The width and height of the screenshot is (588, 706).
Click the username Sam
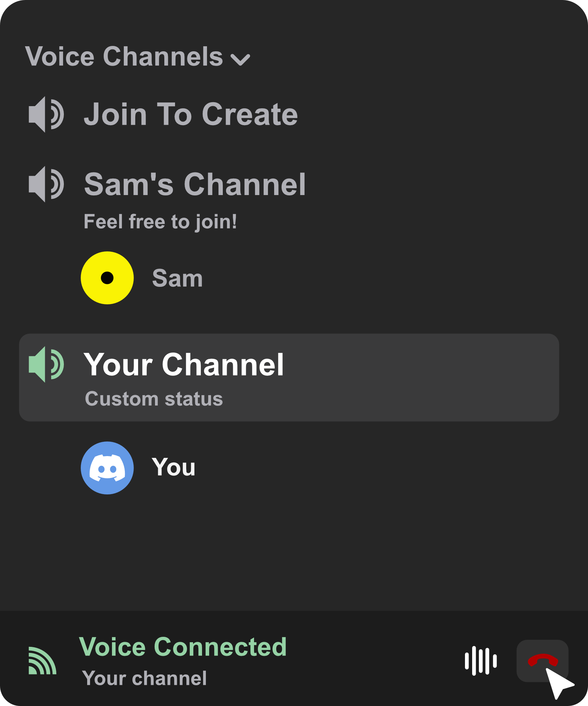pos(177,278)
